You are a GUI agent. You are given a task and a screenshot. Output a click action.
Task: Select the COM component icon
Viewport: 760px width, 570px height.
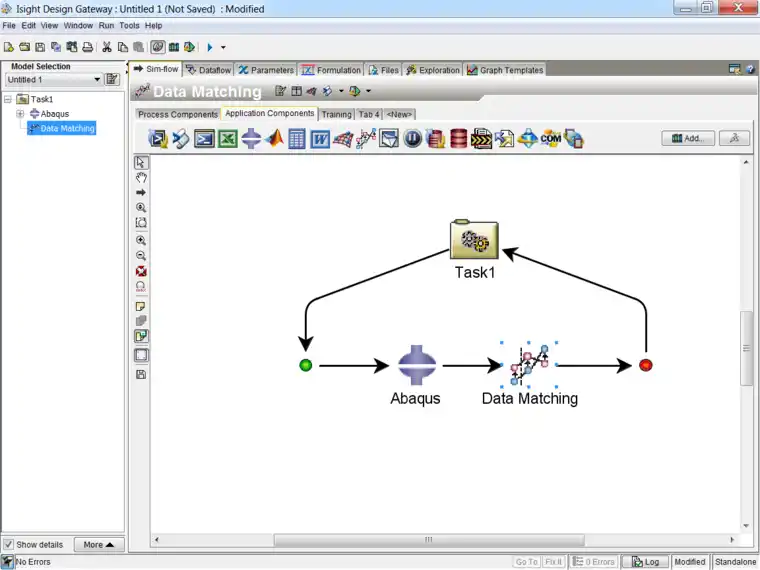tap(551, 139)
